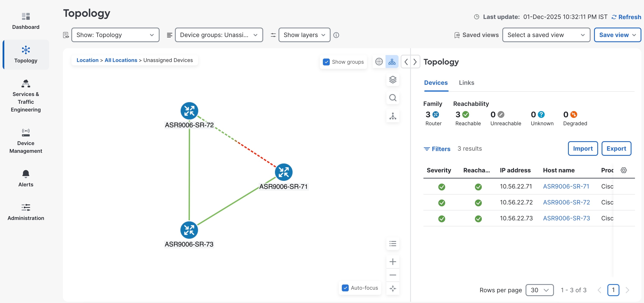
Task: Click the Export button
Action: pyautogui.click(x=616, y=149)
